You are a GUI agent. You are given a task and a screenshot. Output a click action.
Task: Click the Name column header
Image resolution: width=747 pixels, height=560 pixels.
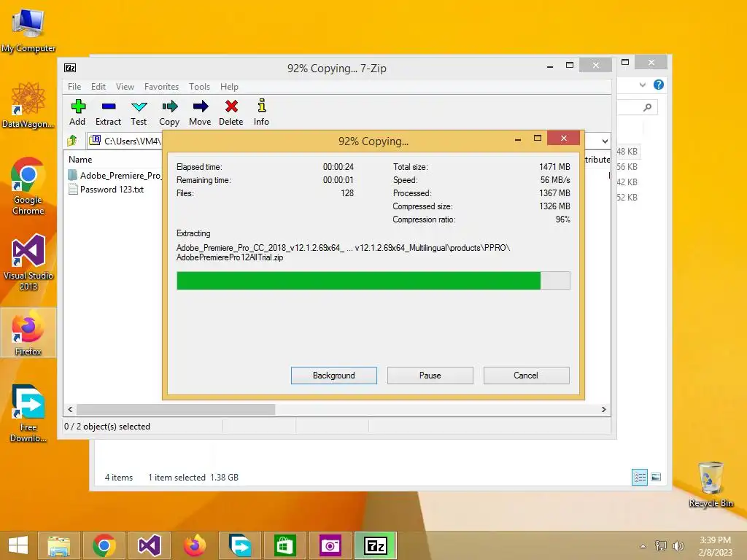point(80,160)
